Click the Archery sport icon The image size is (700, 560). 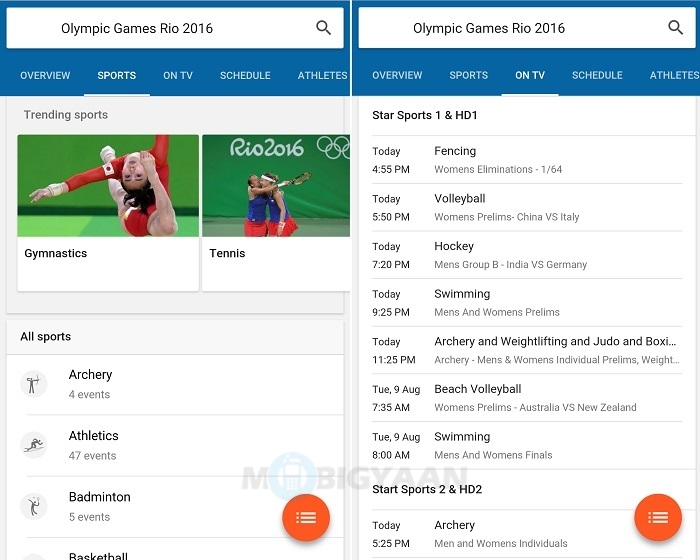[33, 384]
